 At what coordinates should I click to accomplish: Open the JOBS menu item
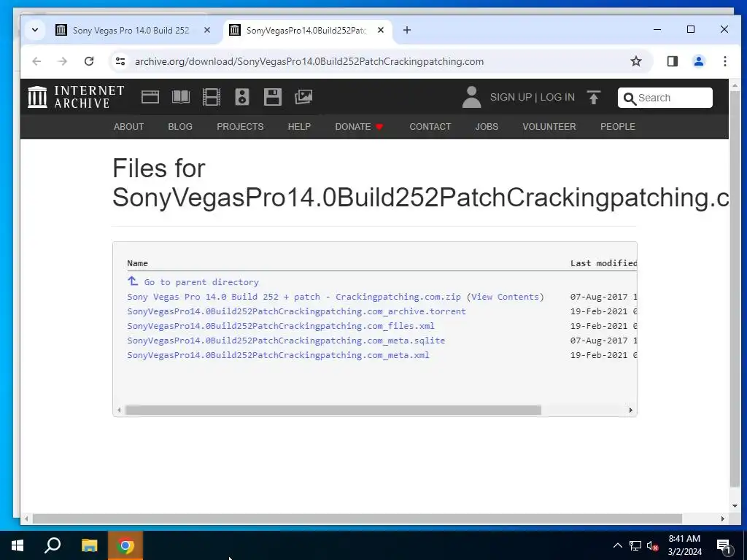[x=487, y=127]
